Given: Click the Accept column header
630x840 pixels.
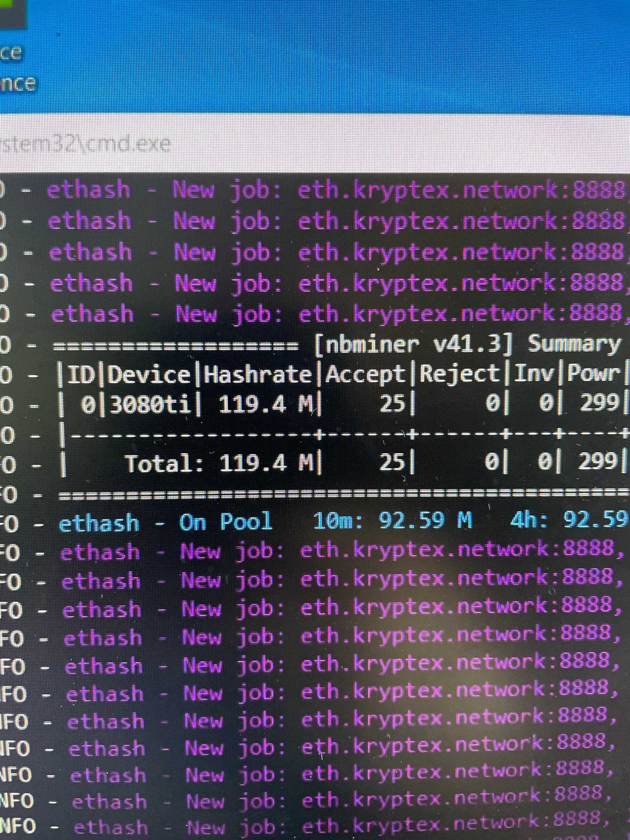Looking at the screenshot, I should (x=365, y=374).
